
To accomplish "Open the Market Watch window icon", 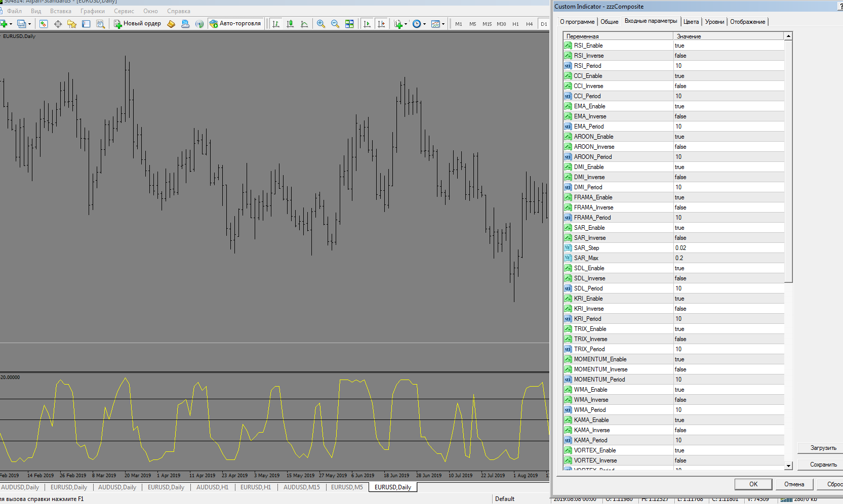I will point(44,24).
